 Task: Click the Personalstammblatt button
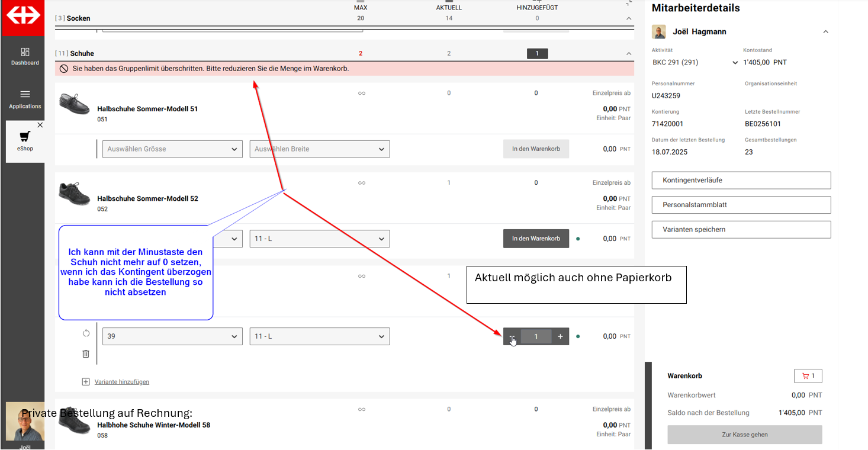pyautogui.click(x=741, y=205)
